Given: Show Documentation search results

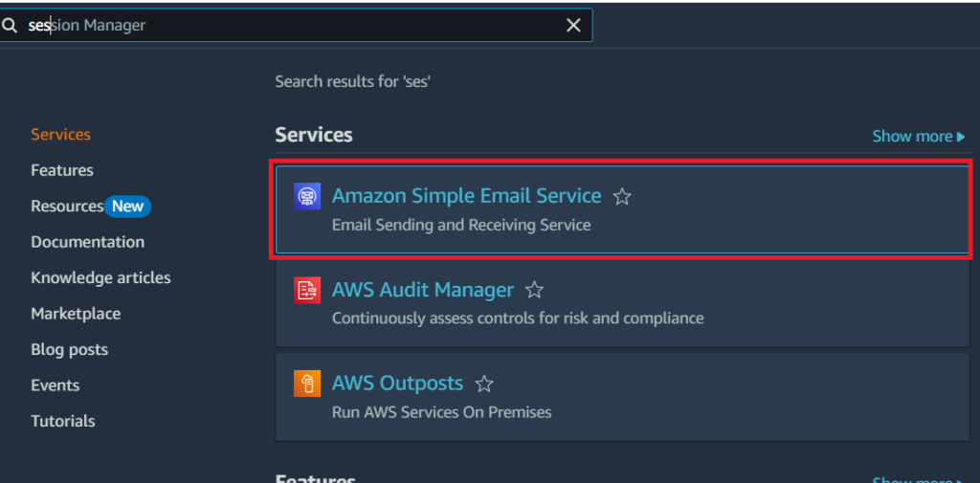Looking at the screenshot, I should coord(87,242).
